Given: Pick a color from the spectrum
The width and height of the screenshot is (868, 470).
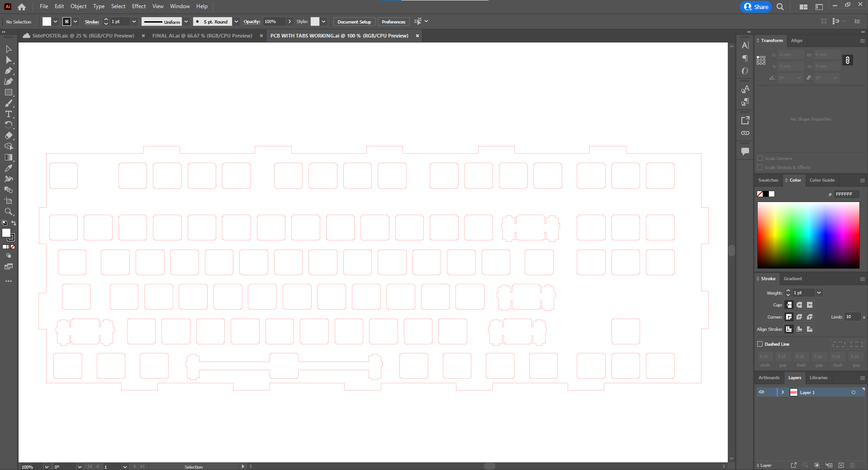Looking at the screenshot, I should click(808, 235).
